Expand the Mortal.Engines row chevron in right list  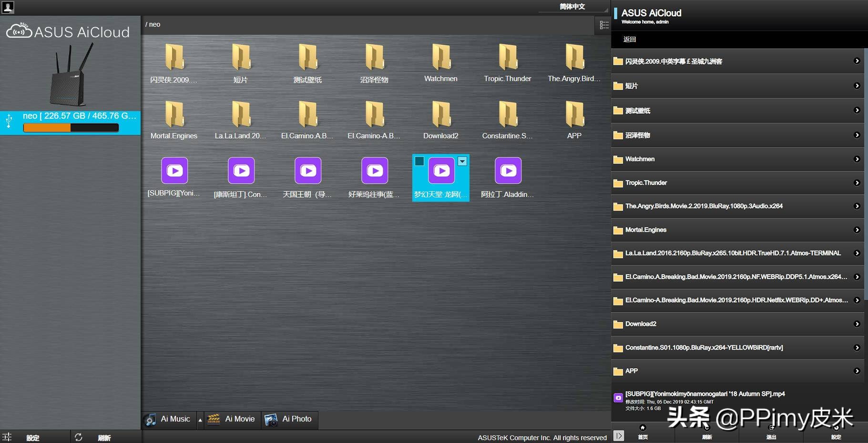click(857, 230)
